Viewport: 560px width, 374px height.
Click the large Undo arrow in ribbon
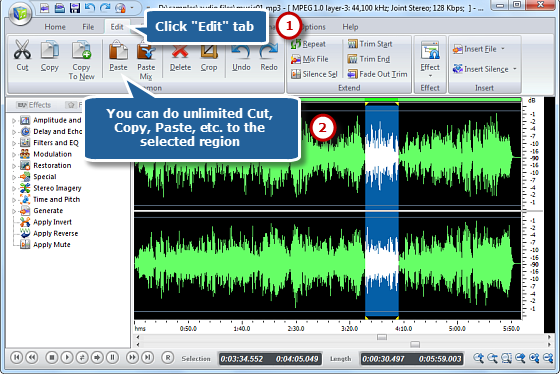click(241, 52)
